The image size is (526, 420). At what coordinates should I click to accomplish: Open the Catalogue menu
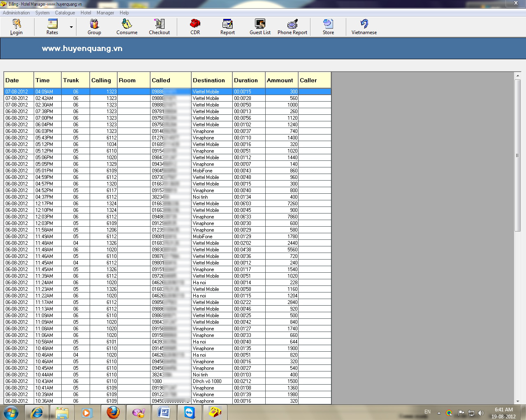[65, 13]
